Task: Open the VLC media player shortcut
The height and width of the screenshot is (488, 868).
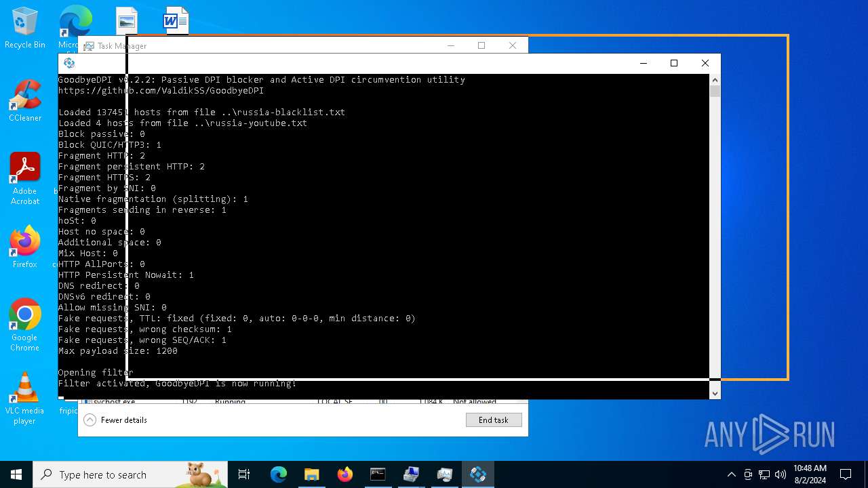Action: (24, 399)
